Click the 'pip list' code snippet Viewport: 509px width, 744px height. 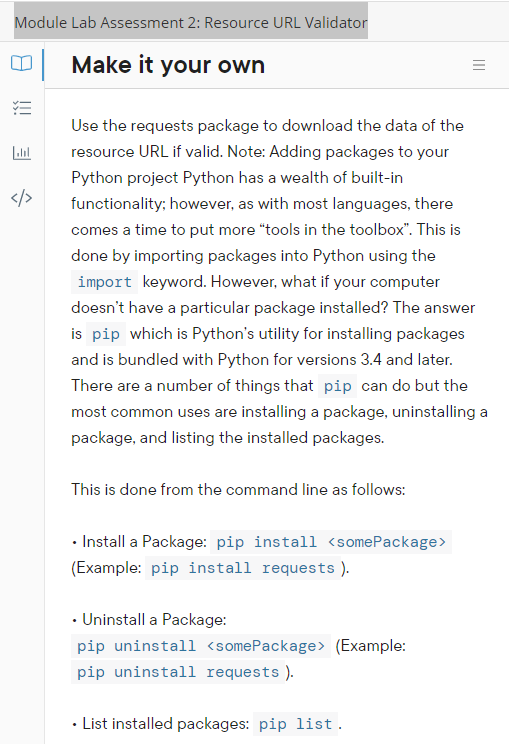click(x=295, y=724)
